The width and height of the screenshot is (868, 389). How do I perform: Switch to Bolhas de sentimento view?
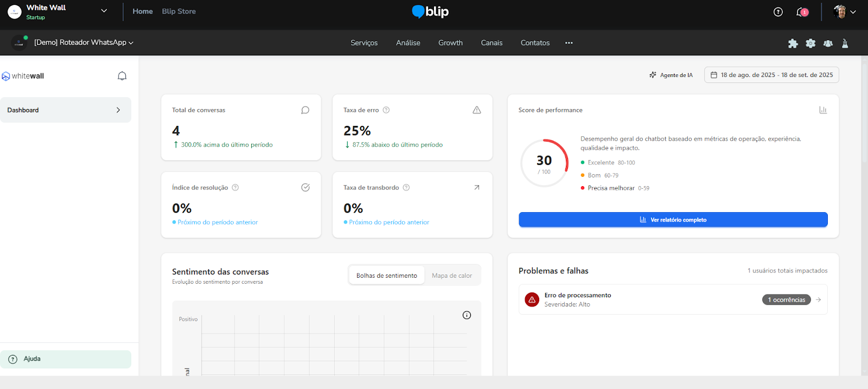point(386,276)
